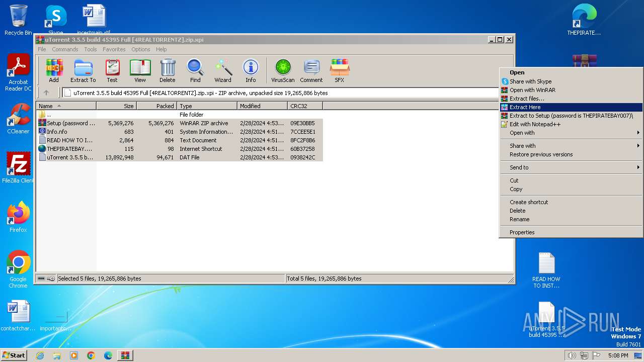Click Chrome icon in taskbar

(91, 355)
